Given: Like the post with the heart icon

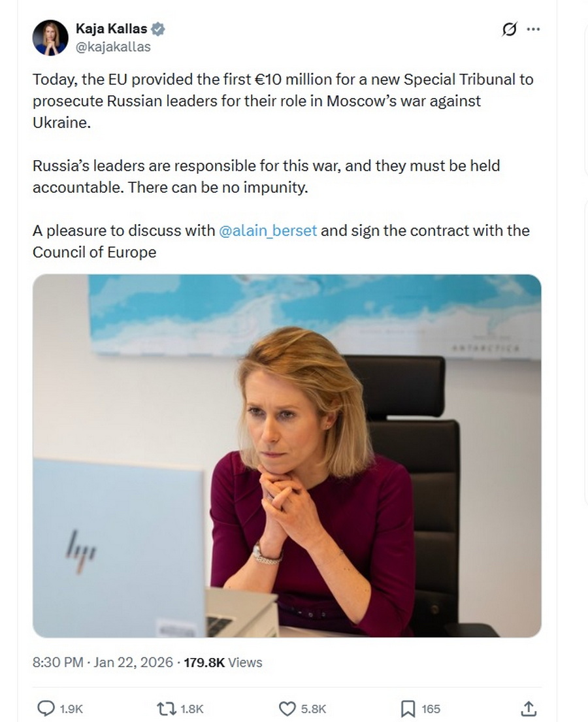Looking at the screenshot, I should click(287, 708).
